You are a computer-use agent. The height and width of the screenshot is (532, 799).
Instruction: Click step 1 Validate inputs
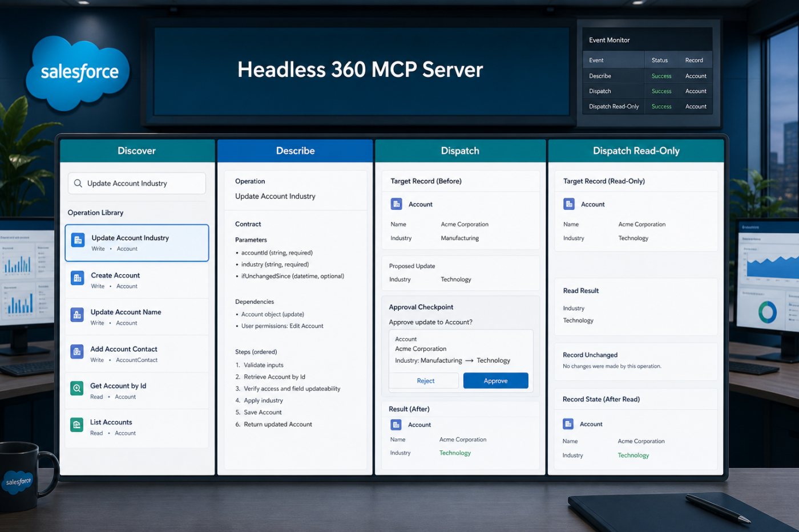(259, 365)
